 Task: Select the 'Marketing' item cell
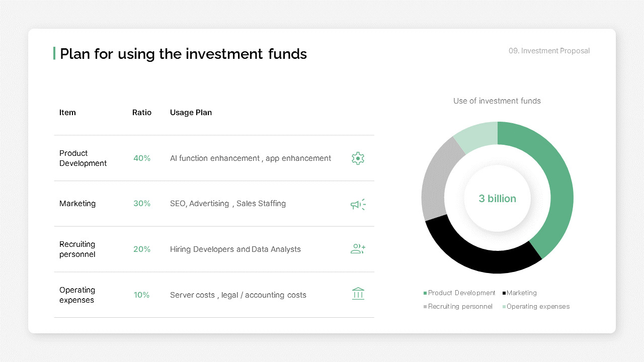pos(77,204)
